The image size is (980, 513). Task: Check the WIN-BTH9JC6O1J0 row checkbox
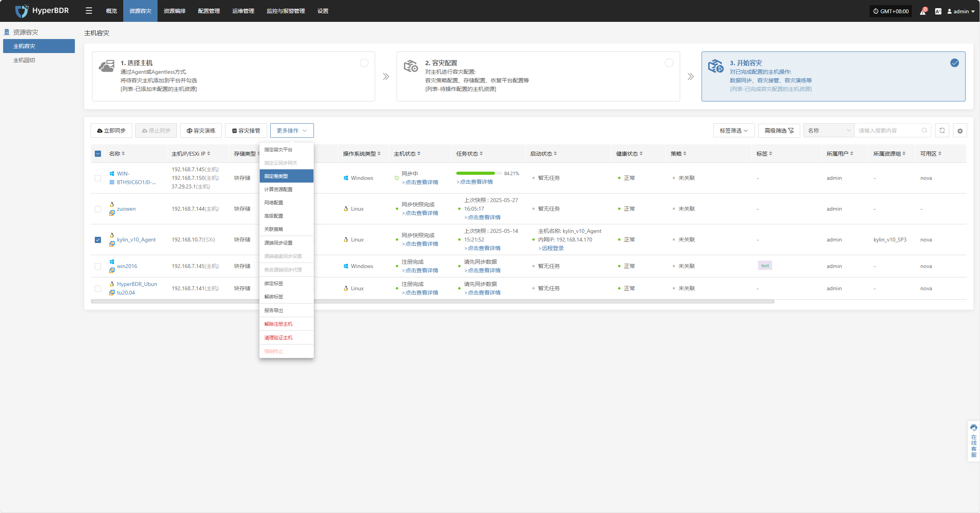98,178
